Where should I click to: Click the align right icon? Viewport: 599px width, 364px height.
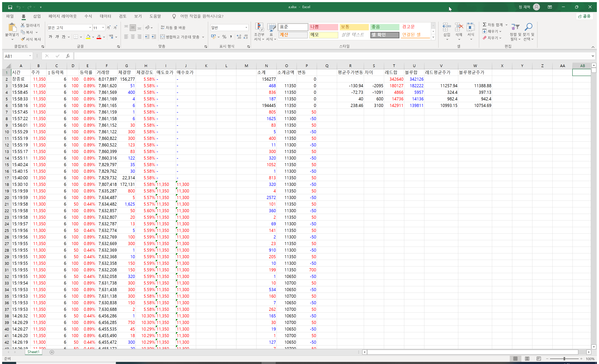click(x=139, y=37)
